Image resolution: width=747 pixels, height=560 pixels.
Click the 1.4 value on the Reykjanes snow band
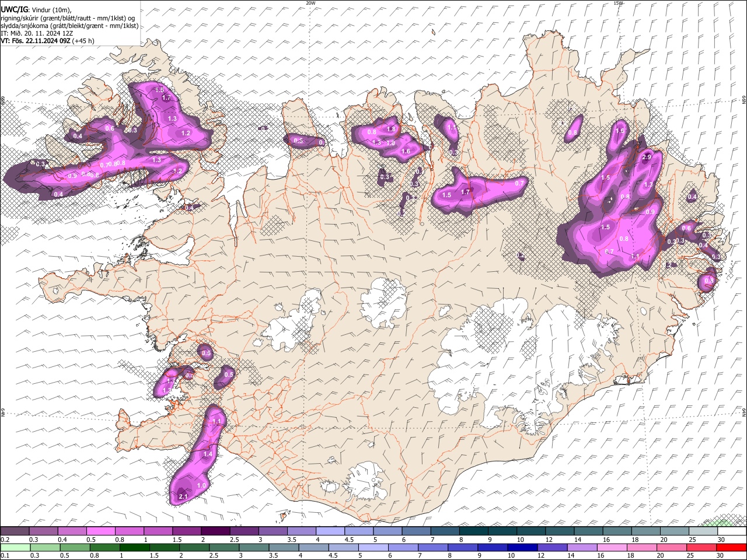pyautogui.click(x=208, y=454)
